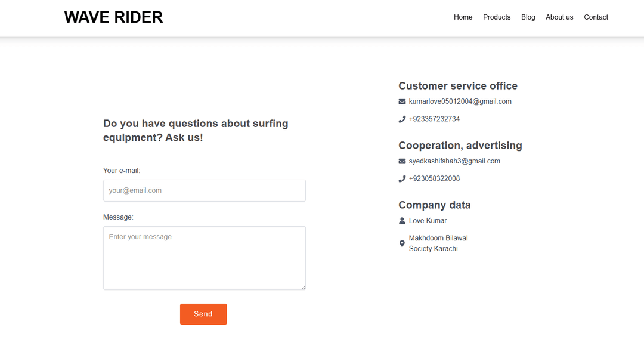Click the syedkashifshah3@gmail.com email address

pos(454,161)
